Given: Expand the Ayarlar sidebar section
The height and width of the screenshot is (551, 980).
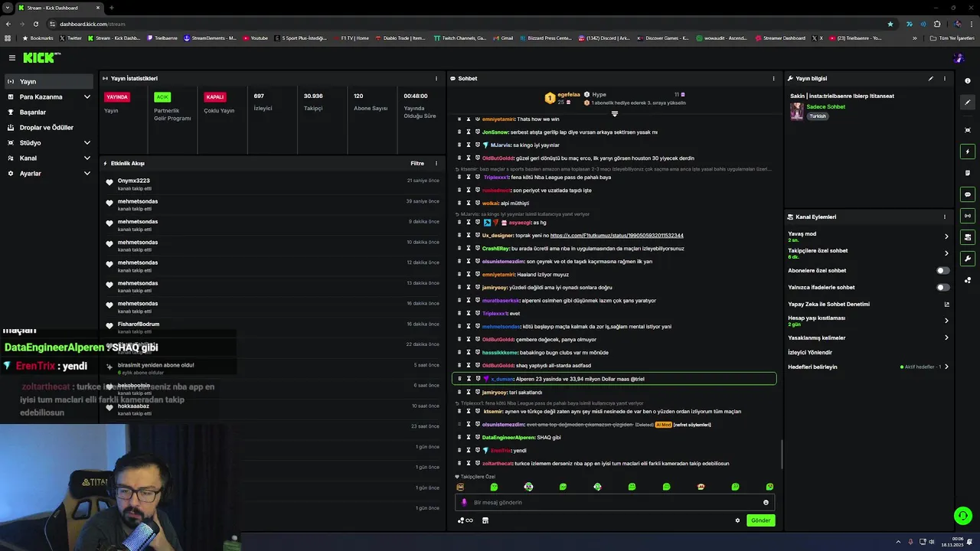Looking at the screenshot, I should coord(49,174).
